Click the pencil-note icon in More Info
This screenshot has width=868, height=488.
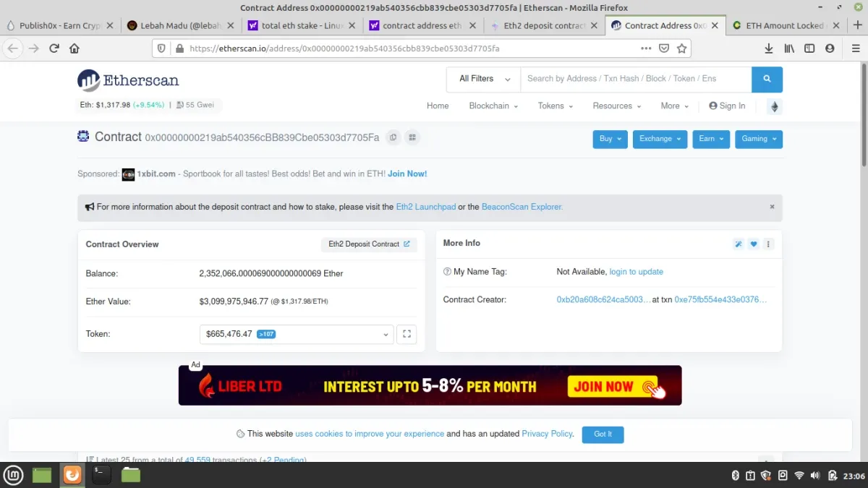[x=739, y=244]
